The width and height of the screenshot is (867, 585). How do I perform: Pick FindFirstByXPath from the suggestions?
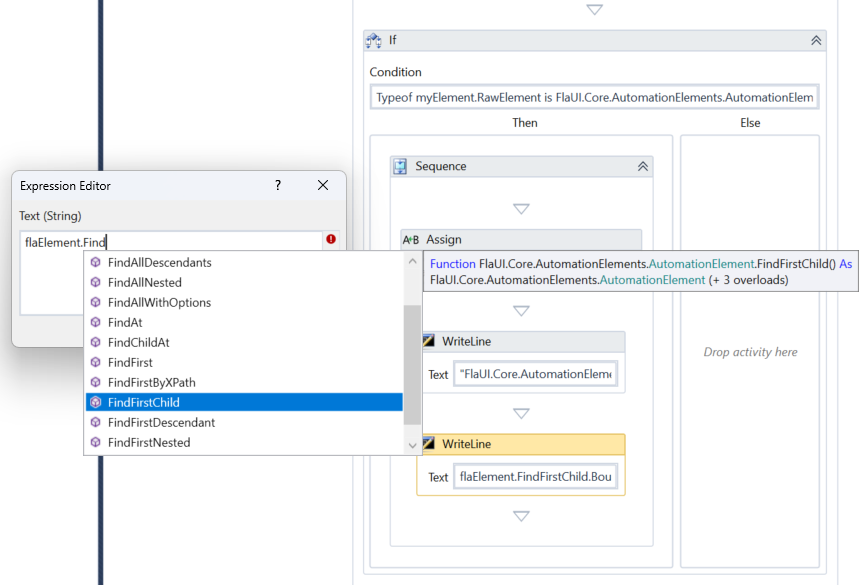(244, 382)
